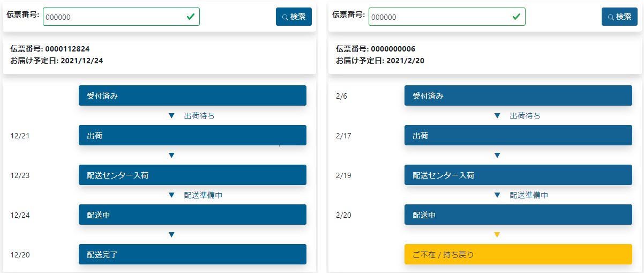Click the green checkmark in the right 伝票番号 field
This screenshot has height=273, width=644.
click(x=516, y=17)
